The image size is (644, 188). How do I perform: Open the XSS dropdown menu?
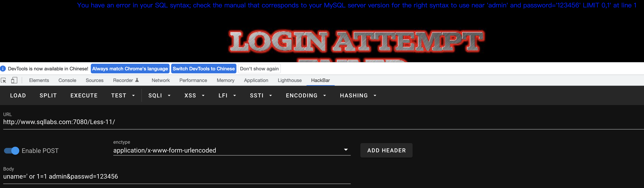tap(194, 95)
